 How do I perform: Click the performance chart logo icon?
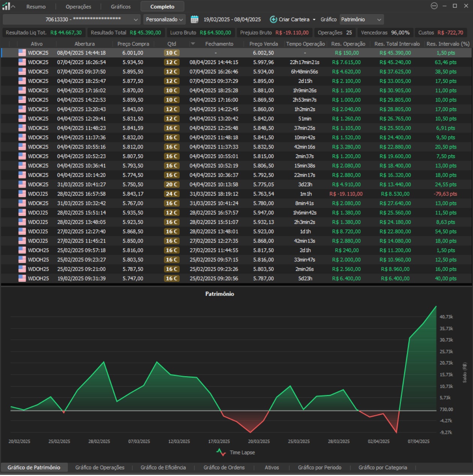pos(6,6)
